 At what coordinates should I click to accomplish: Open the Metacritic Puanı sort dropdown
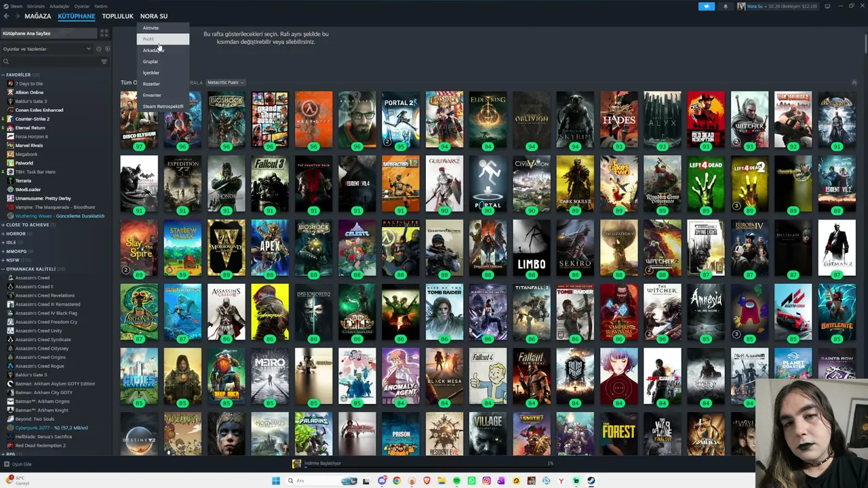pyautogui.click(x=226, y=83)
